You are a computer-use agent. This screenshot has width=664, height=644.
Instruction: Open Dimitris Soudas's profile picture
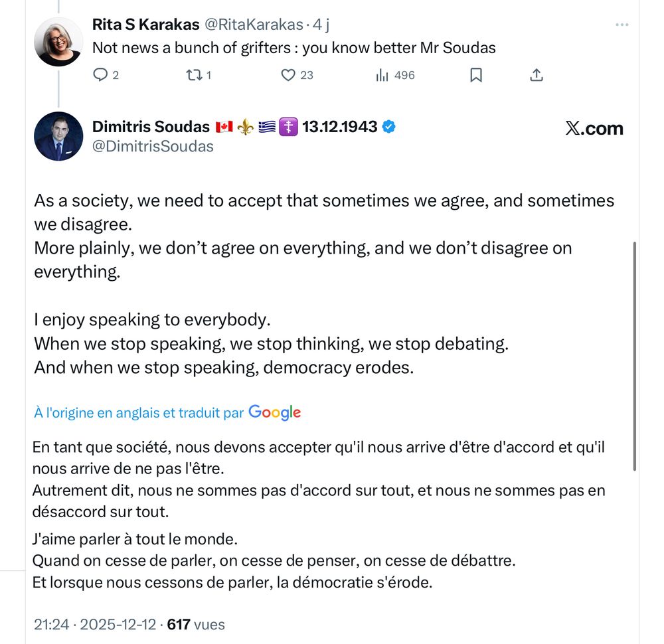(x=58, y=136)
